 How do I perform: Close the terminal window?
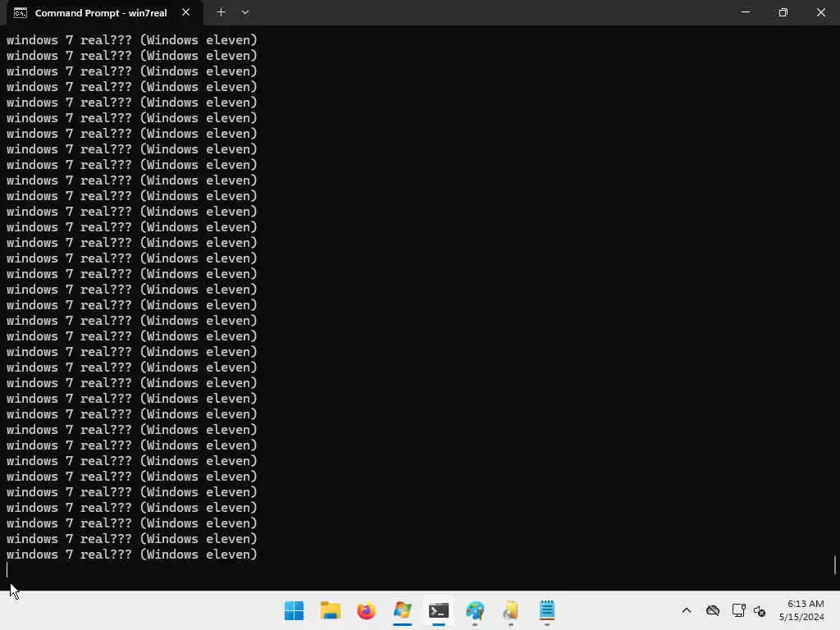point(820,11)
